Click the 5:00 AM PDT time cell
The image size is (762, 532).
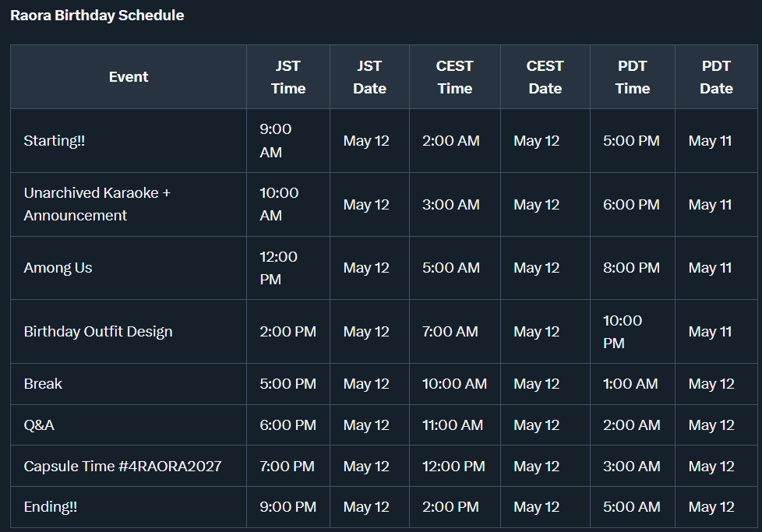[630, 507]
